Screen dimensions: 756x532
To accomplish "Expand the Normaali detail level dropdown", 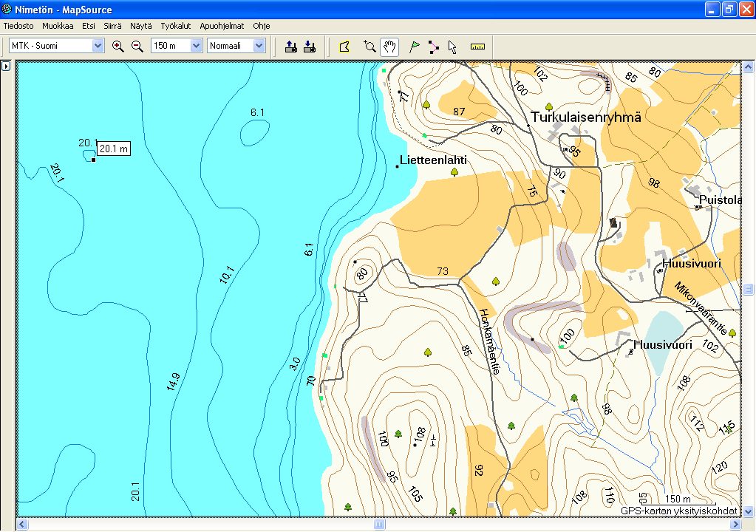I will click(x=259, y=46).
